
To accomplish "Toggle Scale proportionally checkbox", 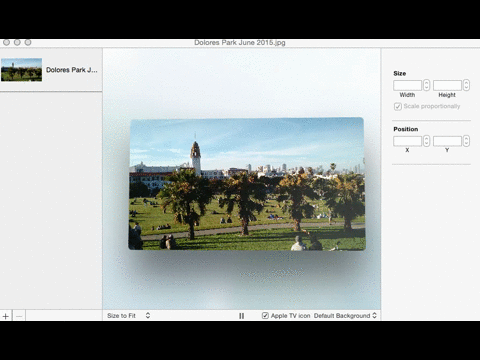I will [x=398, y=106].
